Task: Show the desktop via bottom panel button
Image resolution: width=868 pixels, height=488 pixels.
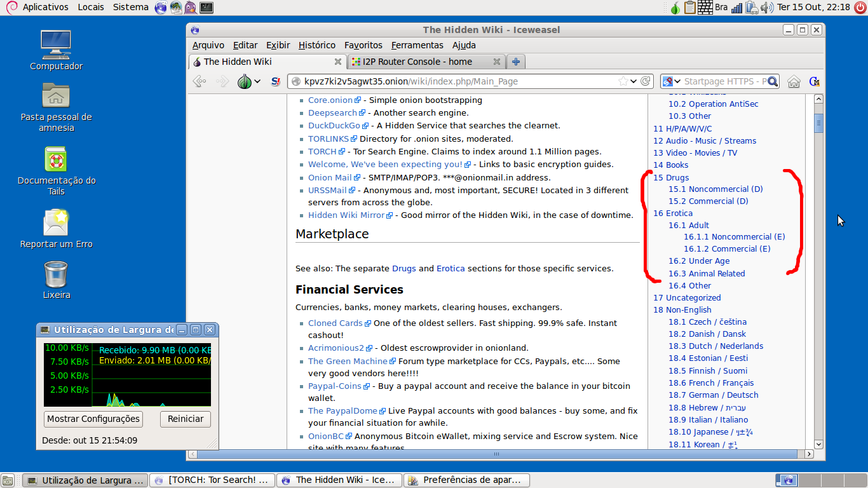Action: 8,480
